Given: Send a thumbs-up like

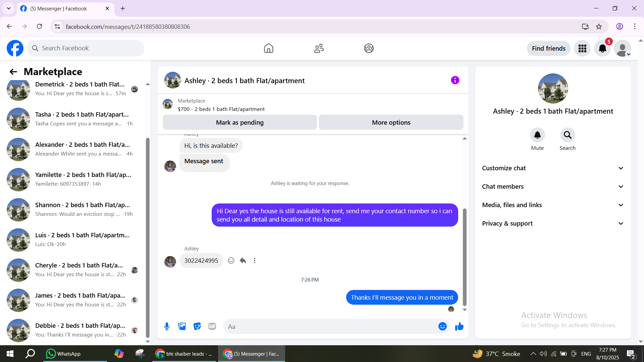Looking at the screenshot, I should tap(459, 326).
